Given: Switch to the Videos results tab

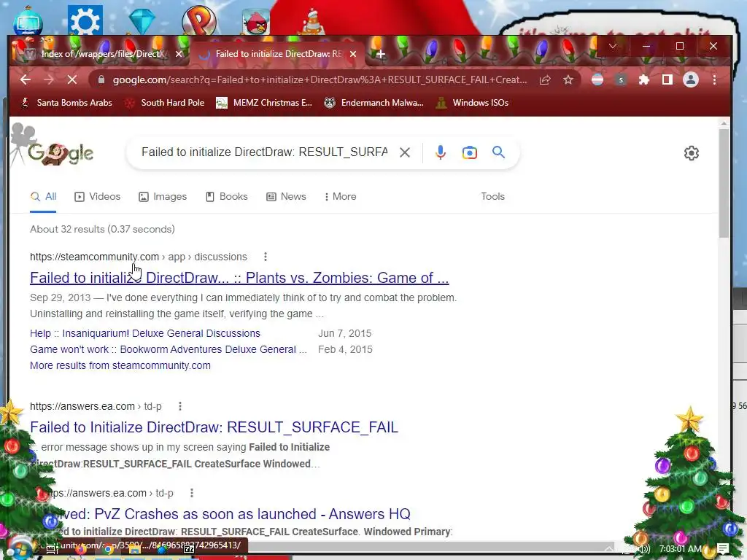Looking at the screenshot, I should 98,197.
